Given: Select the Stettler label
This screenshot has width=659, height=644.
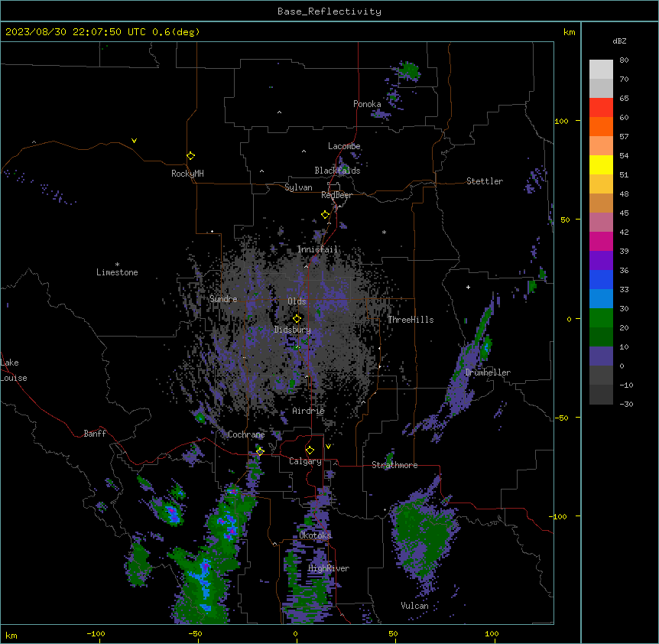Looking at the screenshot, I should 484,181.
